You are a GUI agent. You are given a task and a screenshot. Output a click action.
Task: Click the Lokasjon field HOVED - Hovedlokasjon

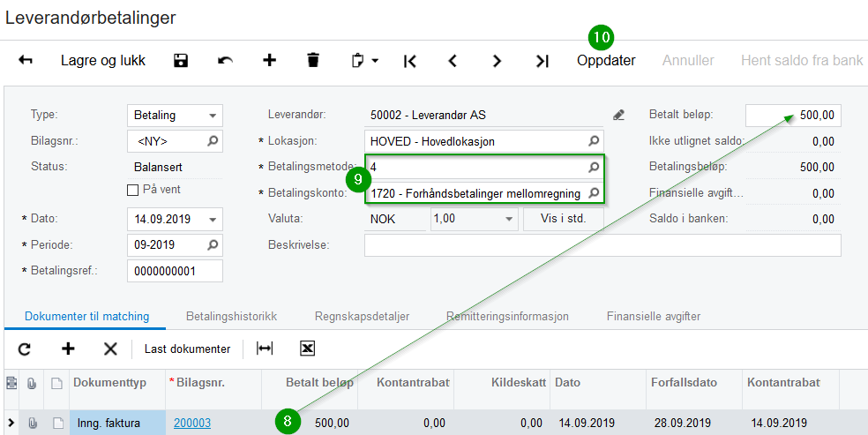(484, 141)
